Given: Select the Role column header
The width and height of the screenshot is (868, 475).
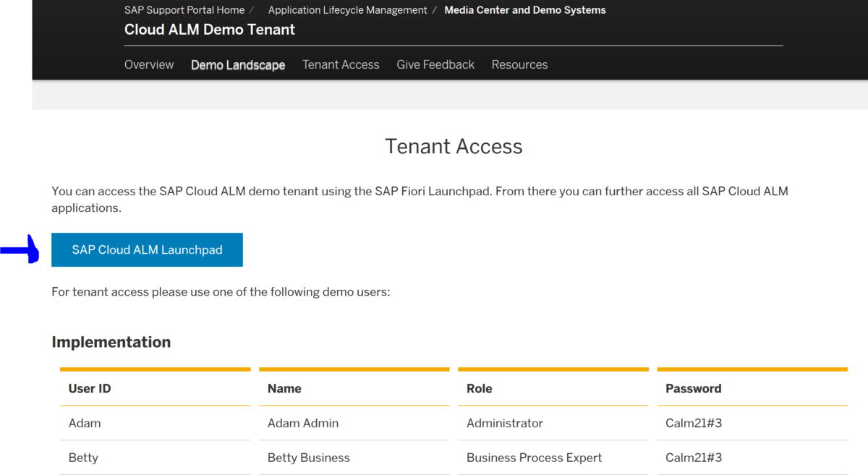Looking at the screenshot, I should click(x=480, y=388).
